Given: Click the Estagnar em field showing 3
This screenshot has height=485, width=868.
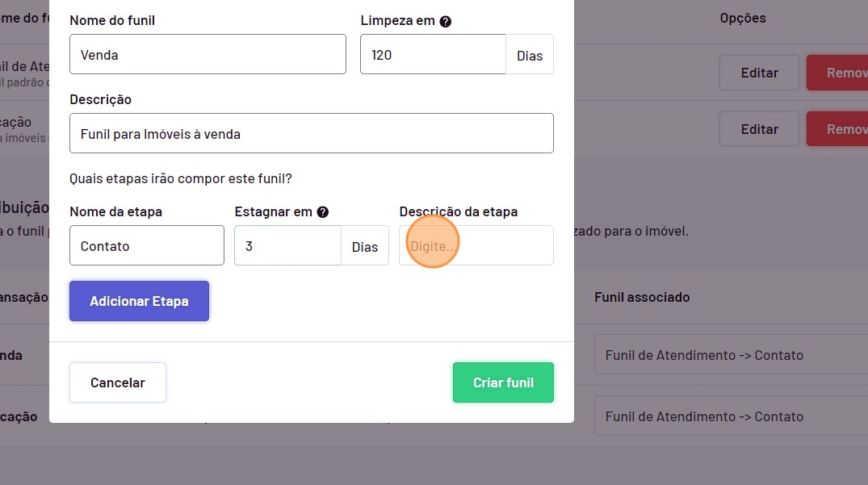Looking at the screenshot, I should (x=287, y=246).
